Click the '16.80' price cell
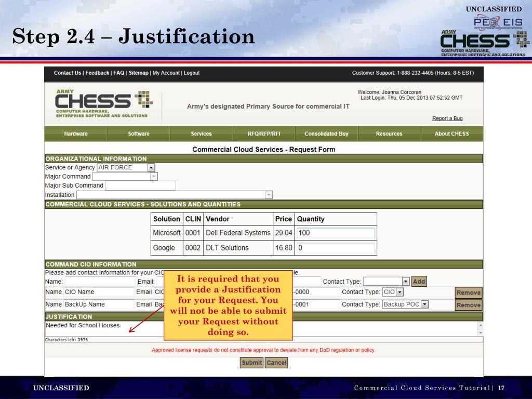 (x=284, y=248)
